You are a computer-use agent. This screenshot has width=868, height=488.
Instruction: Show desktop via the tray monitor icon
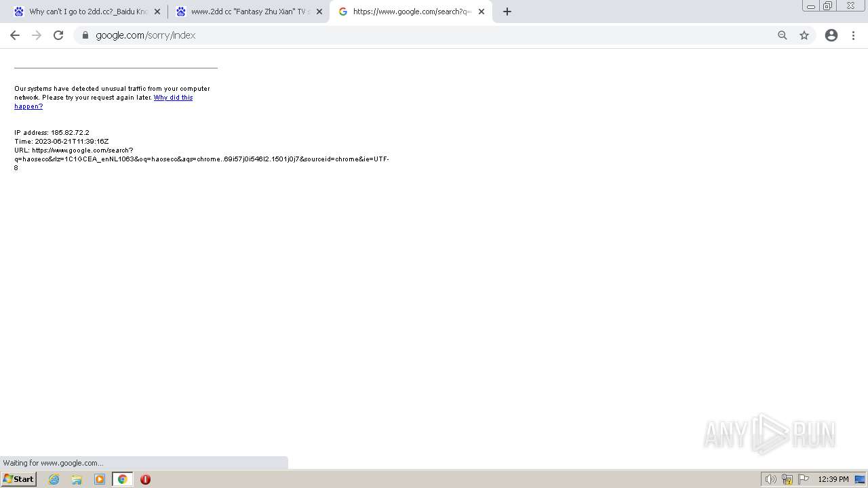(860, 479)
